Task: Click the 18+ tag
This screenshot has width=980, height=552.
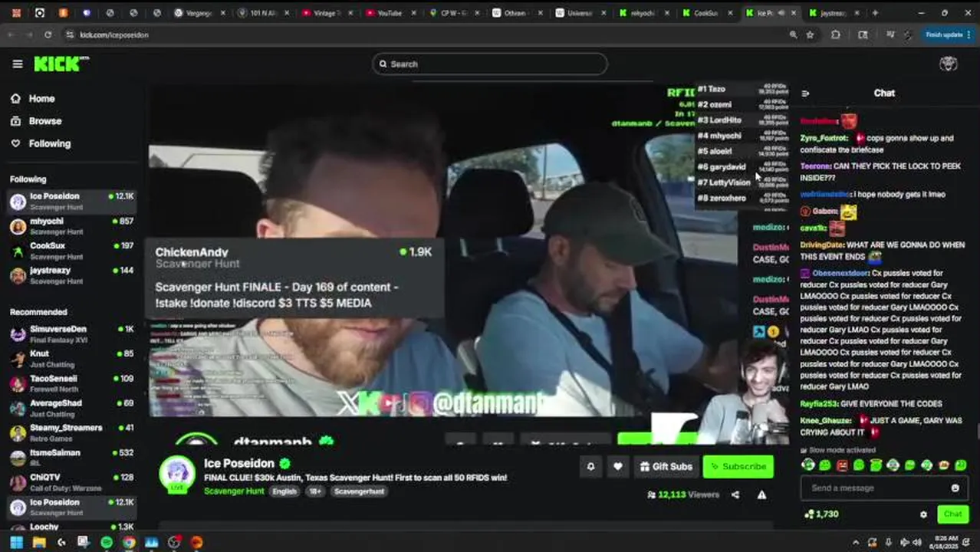Action: tap(315, 491)
